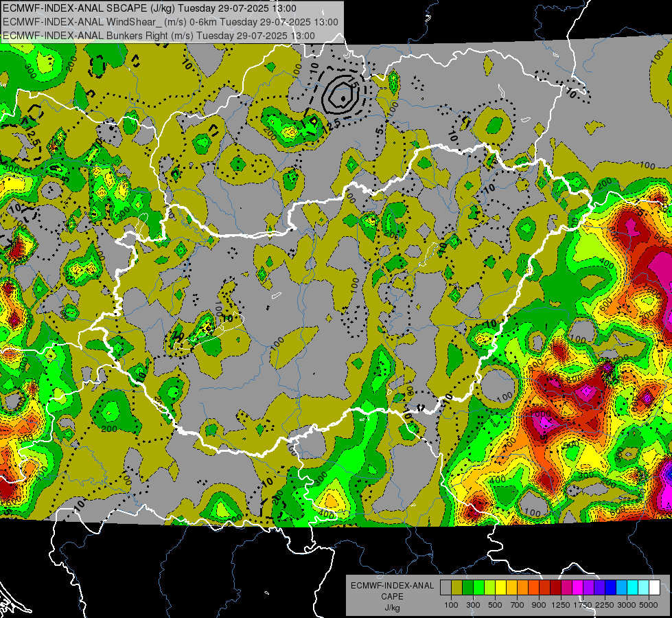Click the olive swatch in CAPE legend
The image size is (672, 618).
[457, 587]
